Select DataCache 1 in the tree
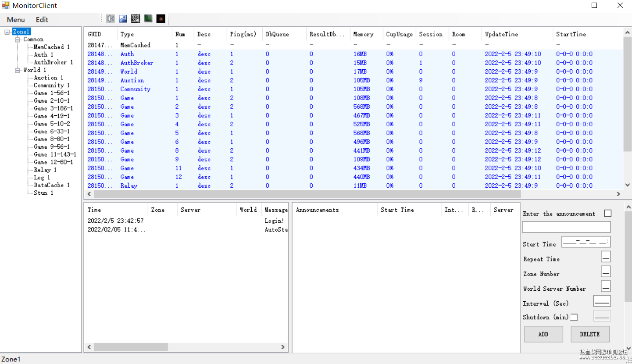Image resolution: width=632 pixels, height=364 pixels. 52,185
